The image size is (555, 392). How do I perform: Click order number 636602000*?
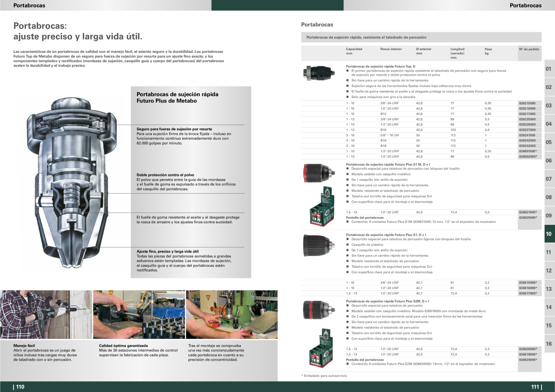tap(528, 157)
